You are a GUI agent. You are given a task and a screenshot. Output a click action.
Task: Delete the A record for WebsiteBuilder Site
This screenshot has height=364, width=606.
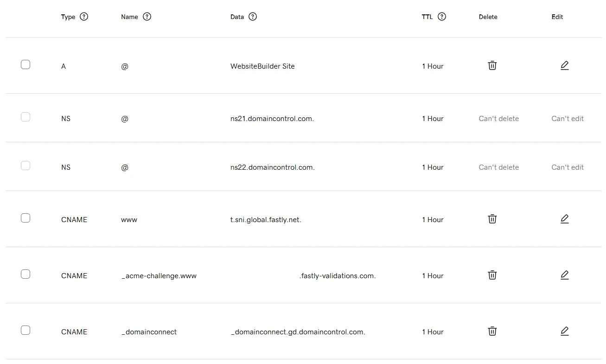tap(492, 66)
